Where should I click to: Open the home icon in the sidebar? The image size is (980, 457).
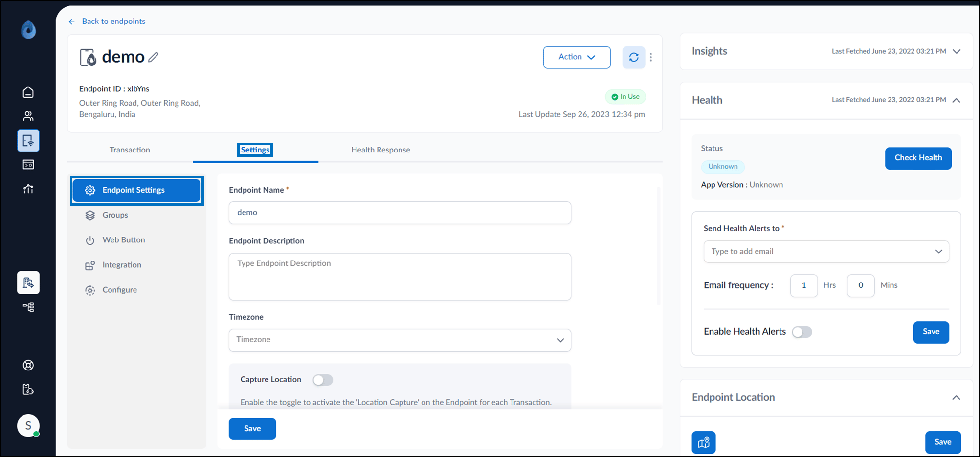pyautogui.click(x=28, y=92)
